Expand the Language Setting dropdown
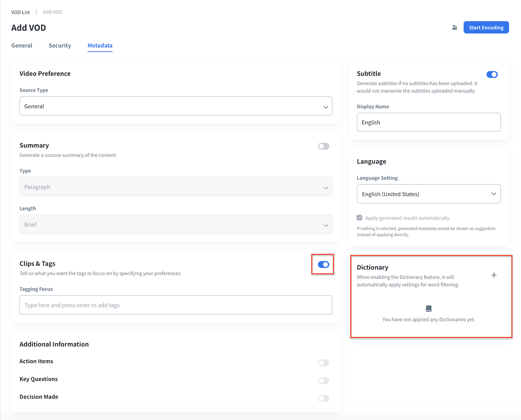Viewport: 521px width, 420px height. [428, 194]
